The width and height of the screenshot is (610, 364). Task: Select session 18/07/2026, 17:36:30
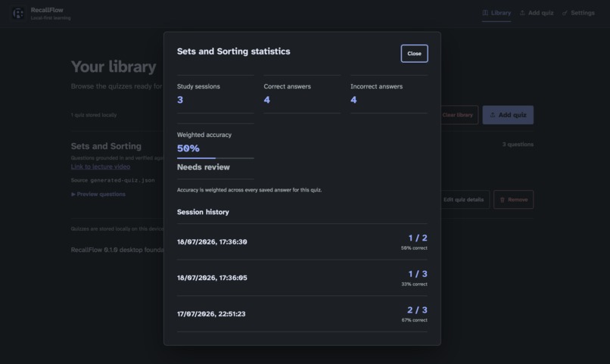point(302,242)
